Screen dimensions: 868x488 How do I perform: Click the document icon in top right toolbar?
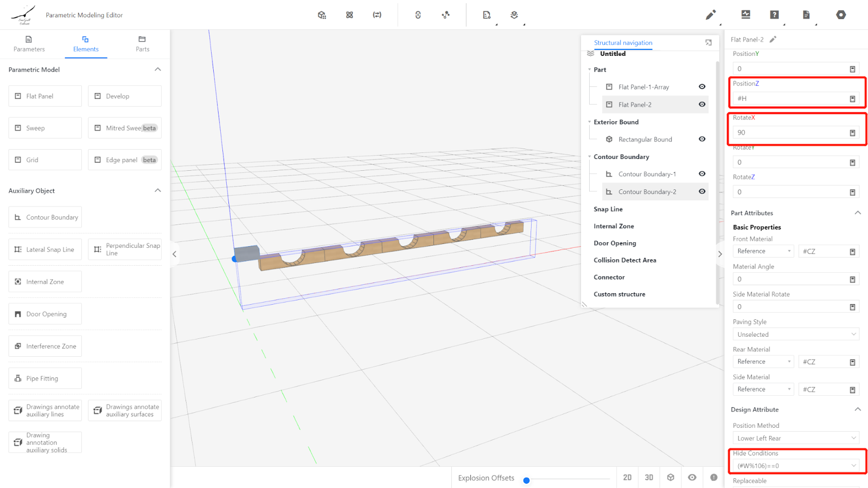point(806,15)
